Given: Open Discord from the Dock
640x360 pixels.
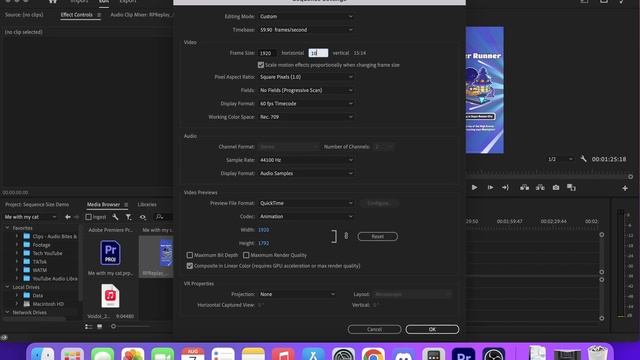Looking at the screenshot, I should [x=403, y=354].
